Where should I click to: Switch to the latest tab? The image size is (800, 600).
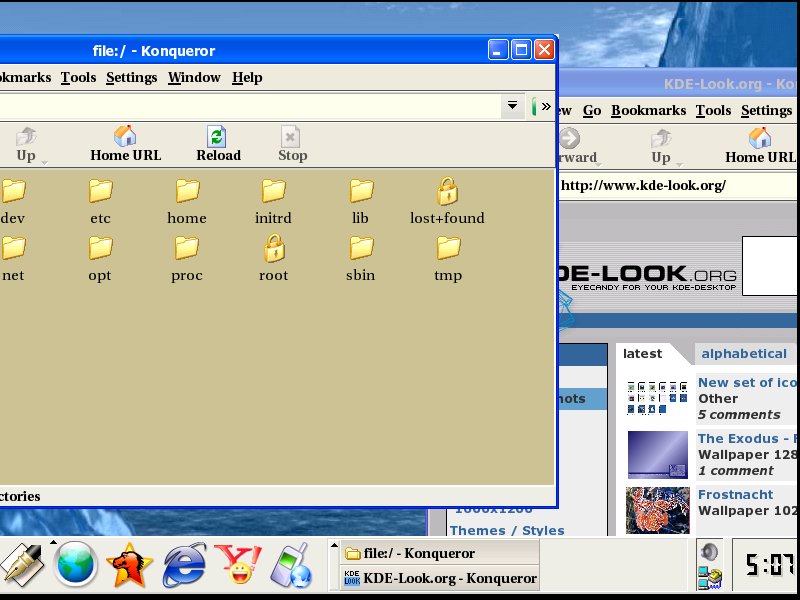coord(642,354)
